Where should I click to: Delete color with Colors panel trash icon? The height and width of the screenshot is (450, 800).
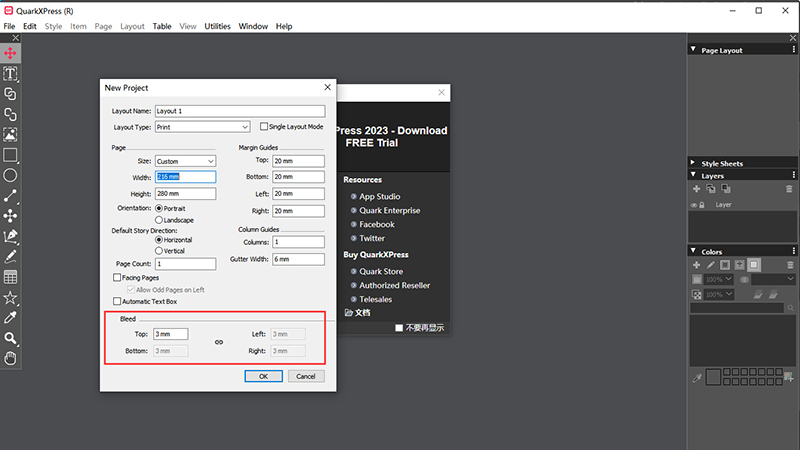[x=790, y=265]
